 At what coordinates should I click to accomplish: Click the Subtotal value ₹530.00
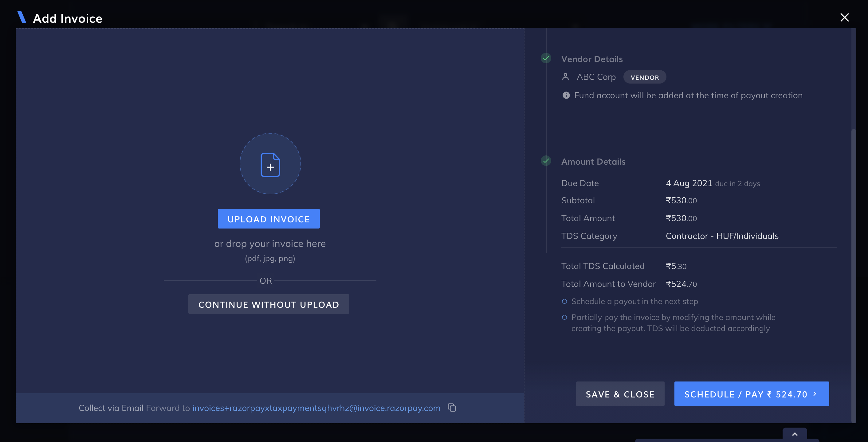click(x=681, y=201)
